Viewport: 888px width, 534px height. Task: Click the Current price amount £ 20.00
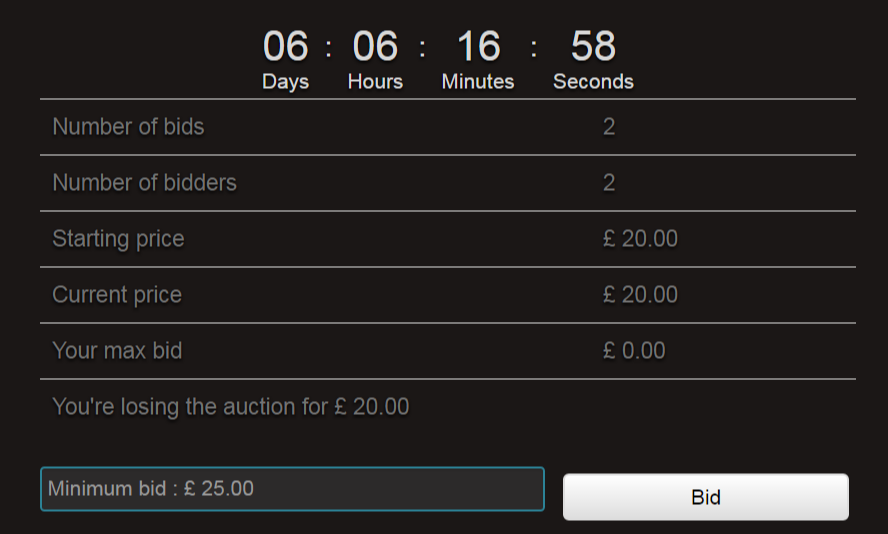click(640, 295)
